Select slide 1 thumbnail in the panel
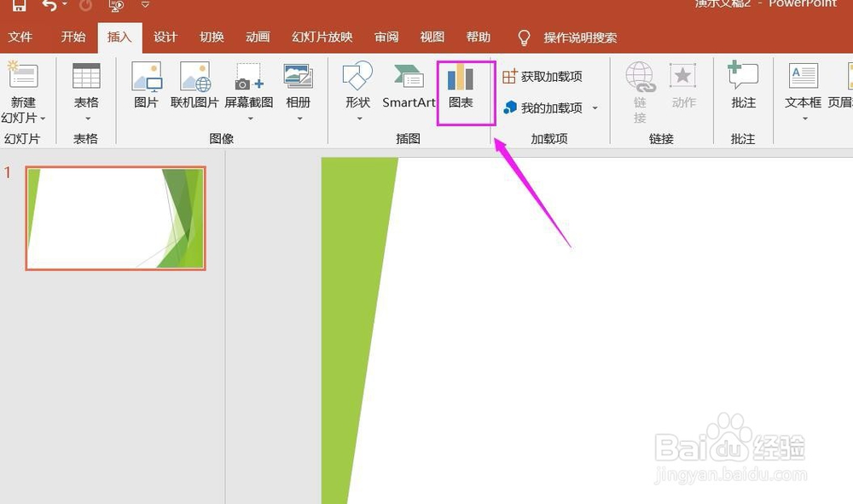Viewport: 853px width, 504px height. [x=115, y=217]
